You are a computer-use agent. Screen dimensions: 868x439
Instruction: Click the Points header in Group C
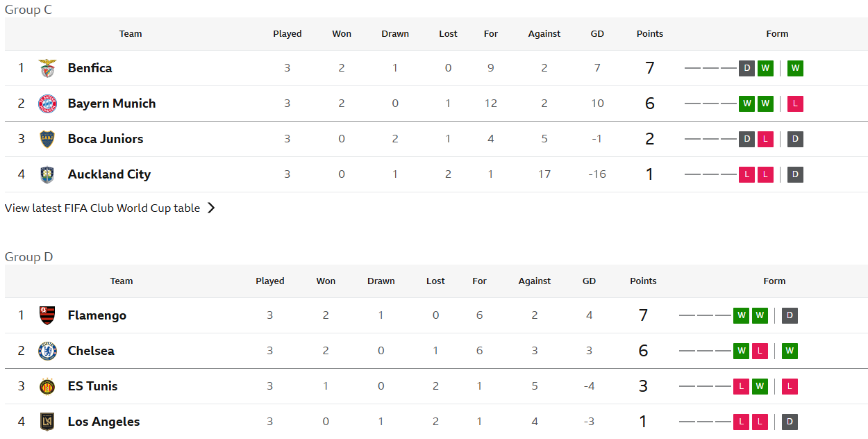point(650,33)
